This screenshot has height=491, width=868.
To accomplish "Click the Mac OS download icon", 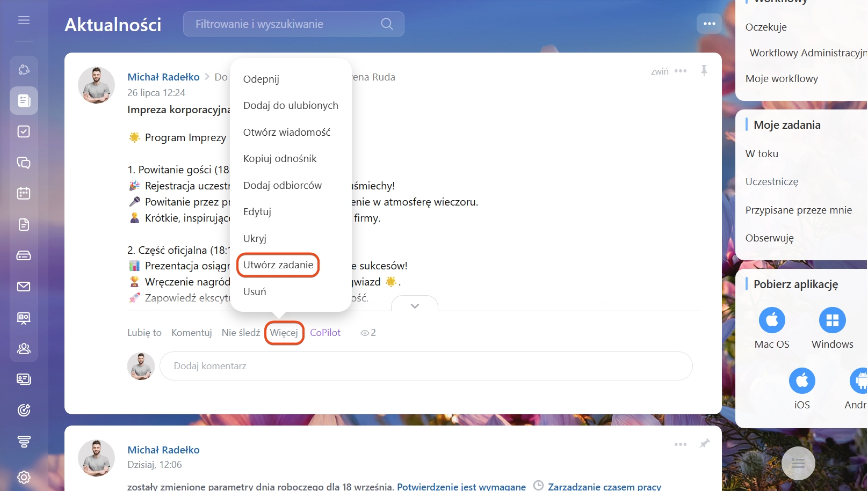I will tap(772, 320).
